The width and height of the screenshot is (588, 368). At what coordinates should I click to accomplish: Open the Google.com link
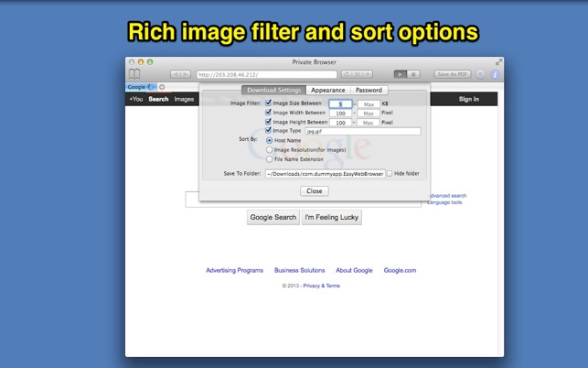(400, 270)
